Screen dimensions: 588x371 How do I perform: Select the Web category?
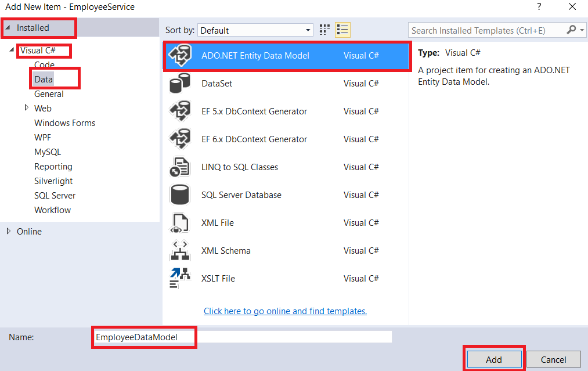43,109
